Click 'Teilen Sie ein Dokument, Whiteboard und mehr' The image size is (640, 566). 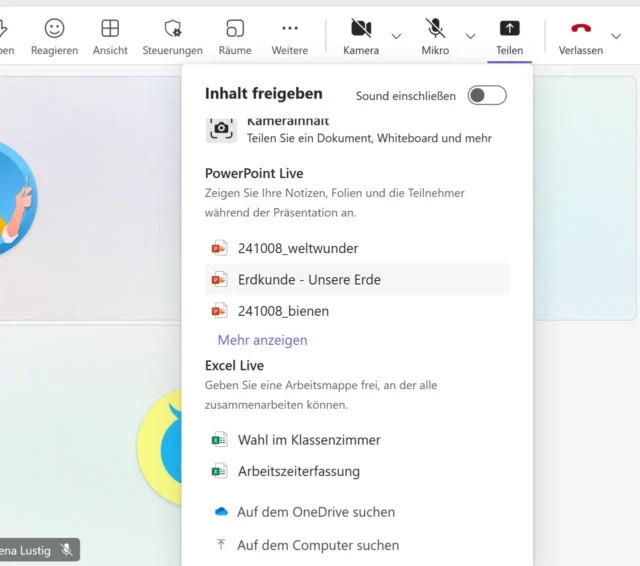pyautogui.click(x=369, y=138)
